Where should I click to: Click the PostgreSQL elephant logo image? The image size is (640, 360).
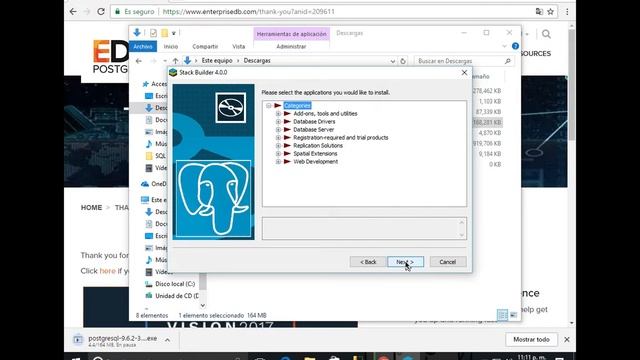[213, 199]
